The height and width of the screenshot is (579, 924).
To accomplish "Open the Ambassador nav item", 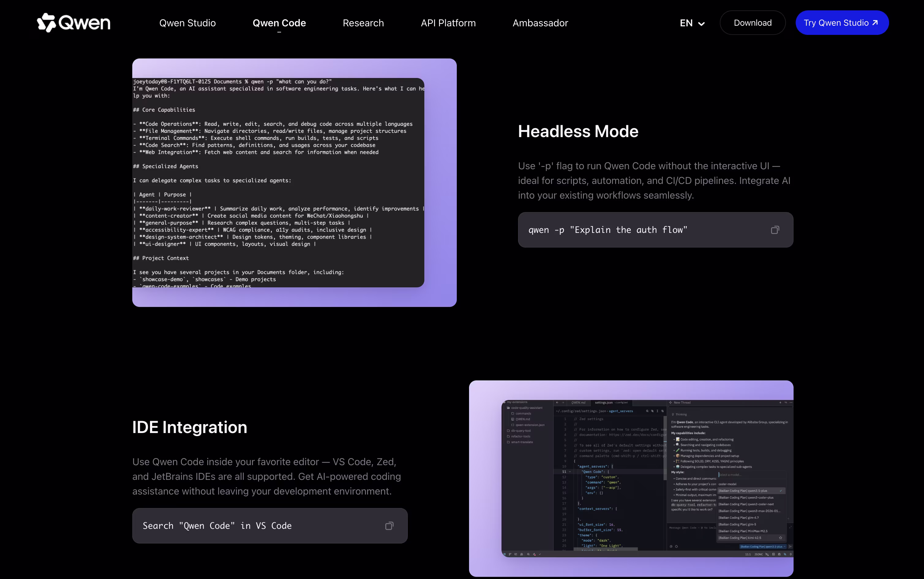I will click(x=540, y=23).
